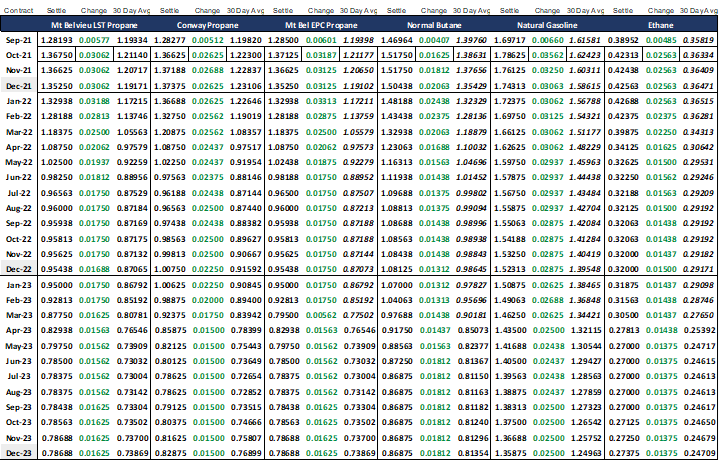Image resolution: width=719 pixels, height=461 pixels.
Task: Select the EPC change value 0.00562
Action: tap(321, 315)
